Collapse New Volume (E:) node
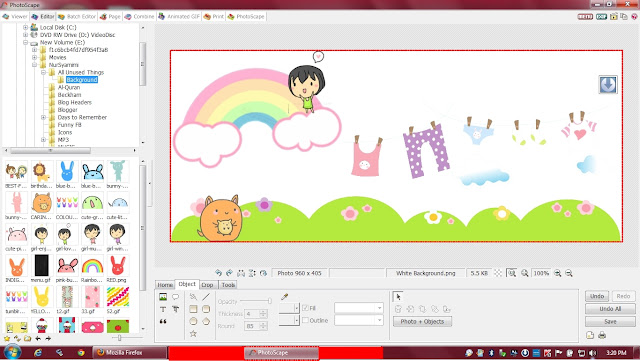 [x=25, y=42]
